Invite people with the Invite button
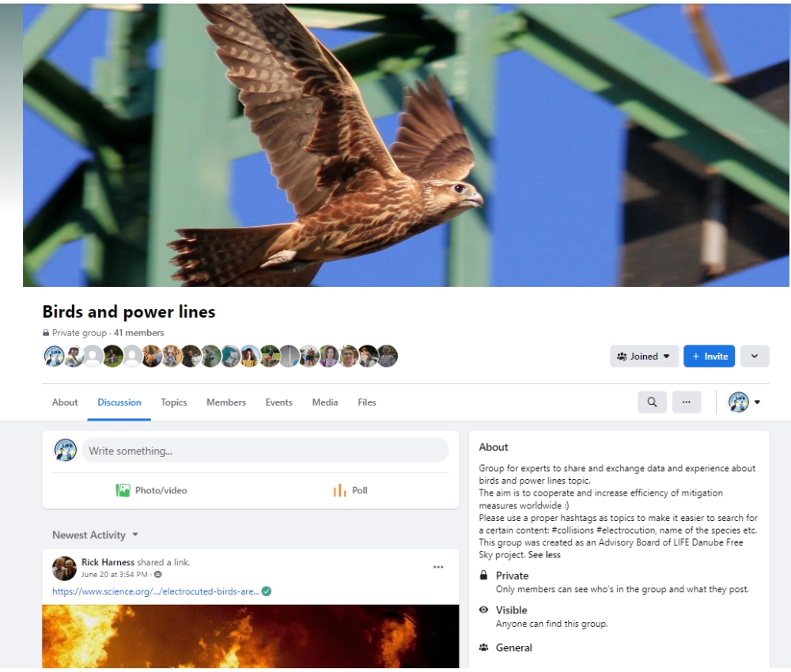The height and width of the screenshot is (672, 791). [x=709, y=357]
